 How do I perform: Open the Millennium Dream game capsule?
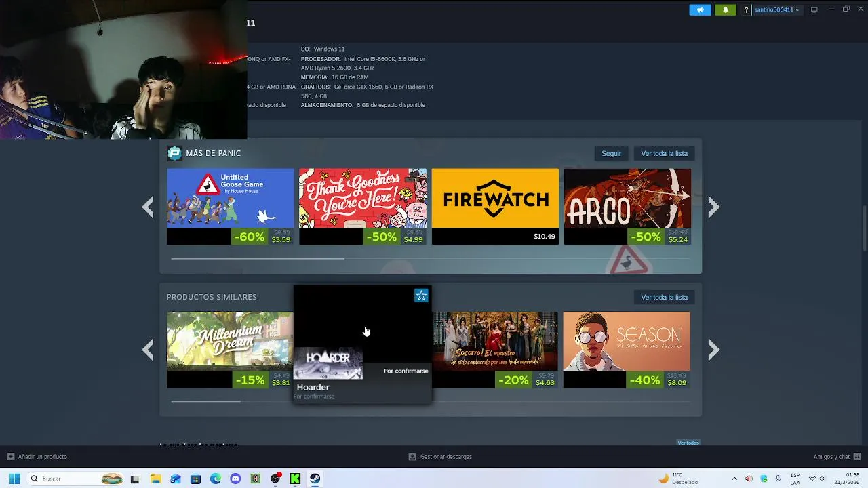pos(230,341)
